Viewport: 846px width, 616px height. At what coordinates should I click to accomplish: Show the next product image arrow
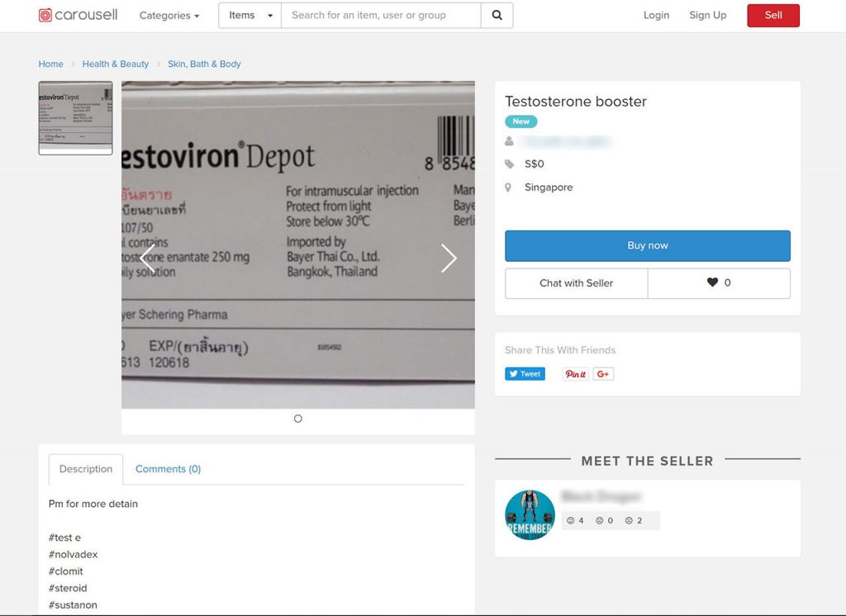449,258
